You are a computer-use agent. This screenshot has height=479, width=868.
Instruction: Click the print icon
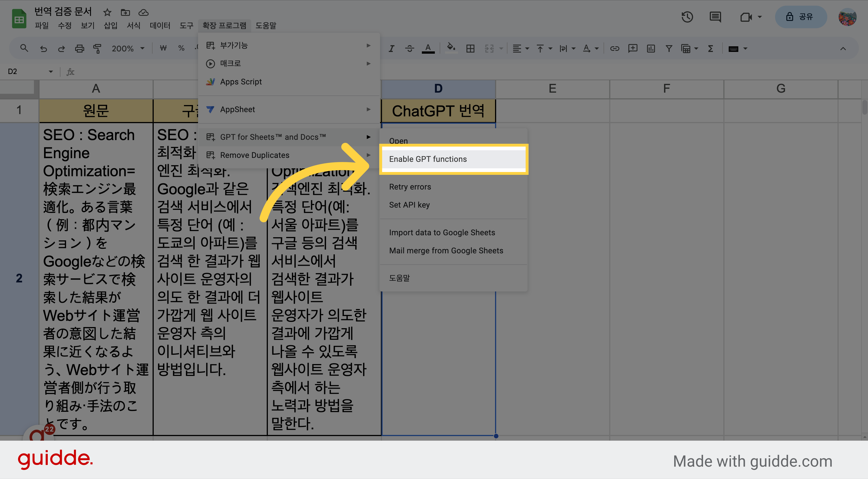[79, 49]
